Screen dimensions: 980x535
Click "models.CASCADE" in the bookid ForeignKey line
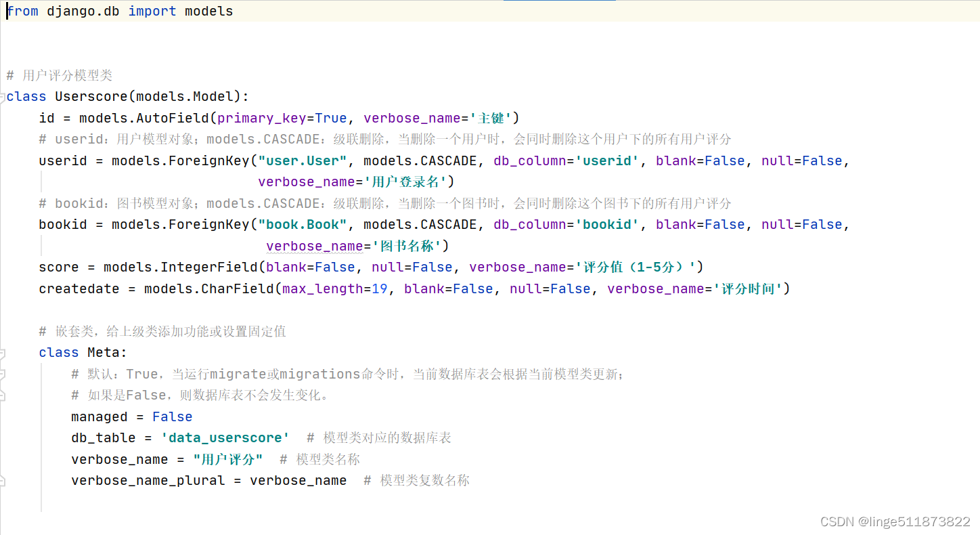pyautogui.click(x=420, y=224)
